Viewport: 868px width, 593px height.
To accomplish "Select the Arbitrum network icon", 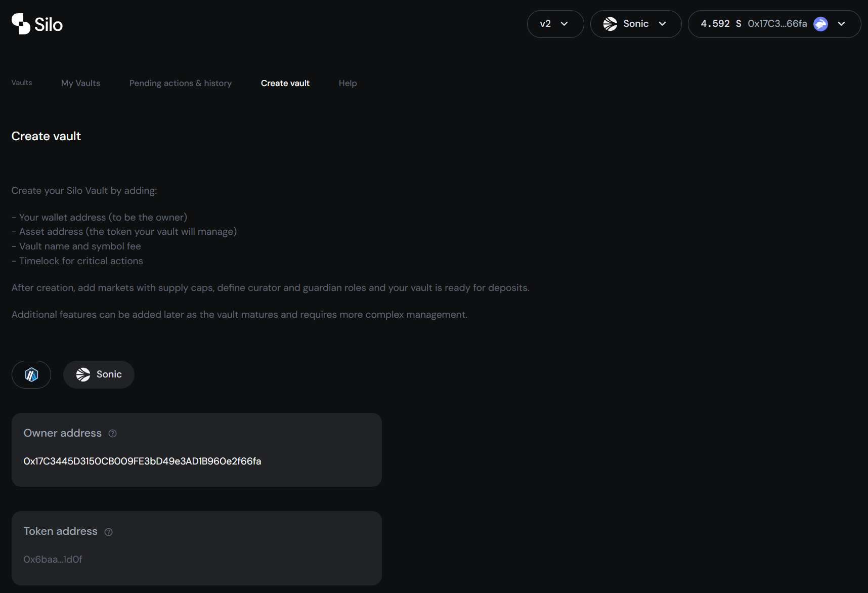I will (x=31, y=374).
